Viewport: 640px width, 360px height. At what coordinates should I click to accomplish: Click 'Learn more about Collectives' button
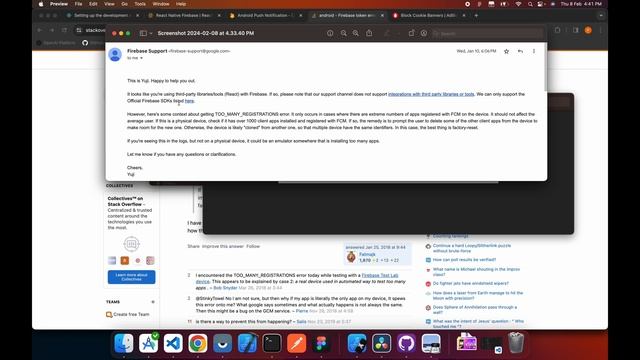click(131, 277)
